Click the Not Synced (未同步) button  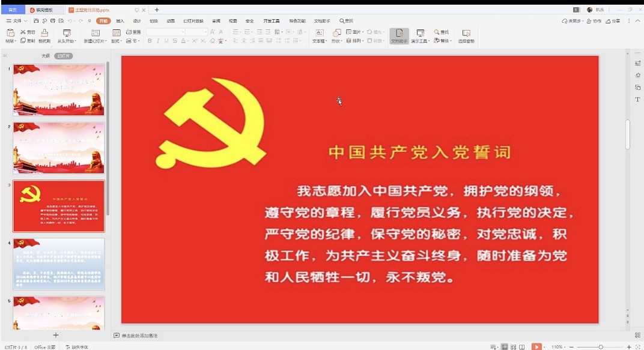572,20
